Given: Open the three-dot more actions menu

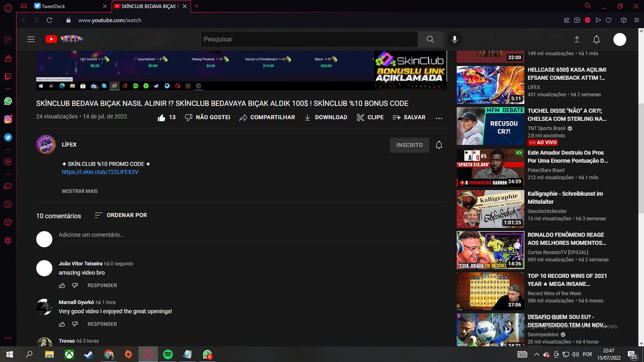Looking at the screenshot, I should [x=439, y=117].
